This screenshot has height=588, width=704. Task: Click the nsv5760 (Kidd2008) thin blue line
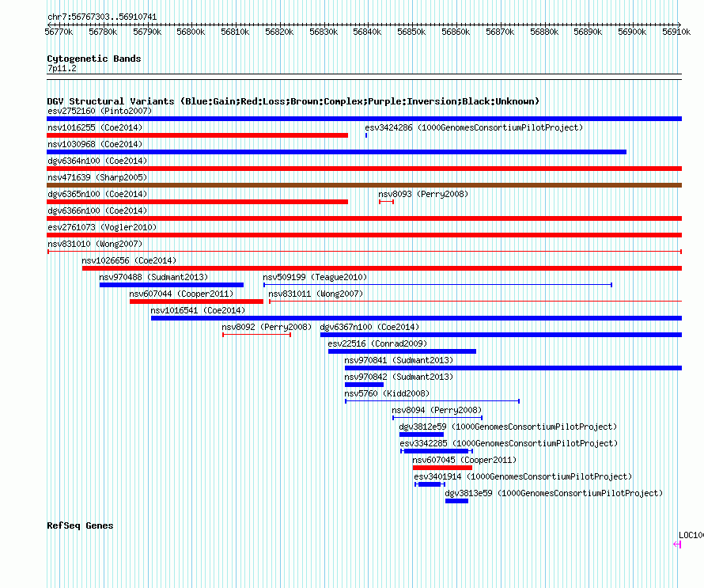click(x=433, y=401)
